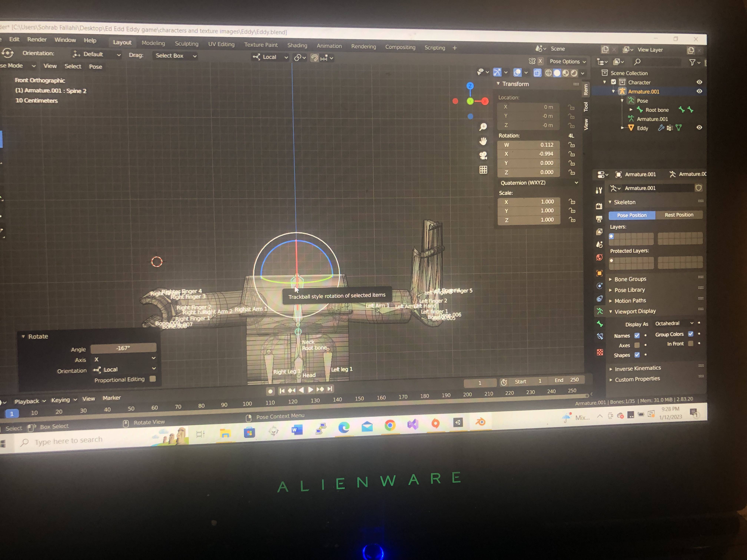Viewport: 747px width, 560px height.
Task: Click the Z axis on navigation gizmo
Action: (x=470, y=86)
